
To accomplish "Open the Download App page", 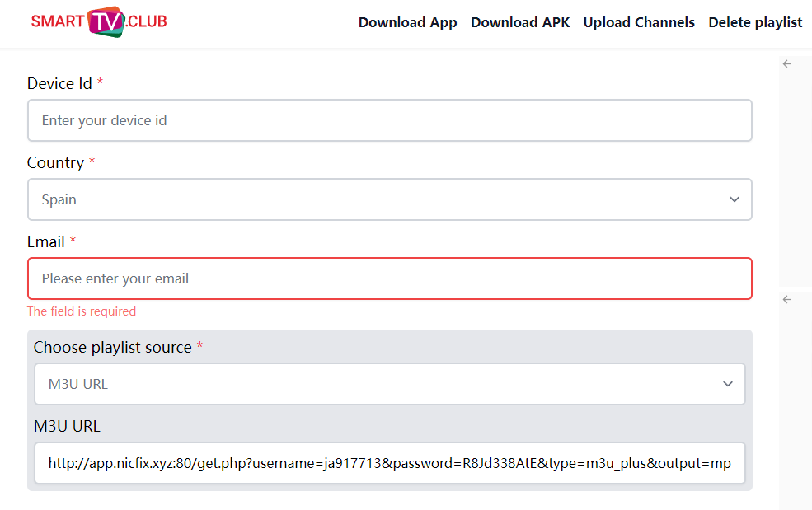I will click(407, 23).
